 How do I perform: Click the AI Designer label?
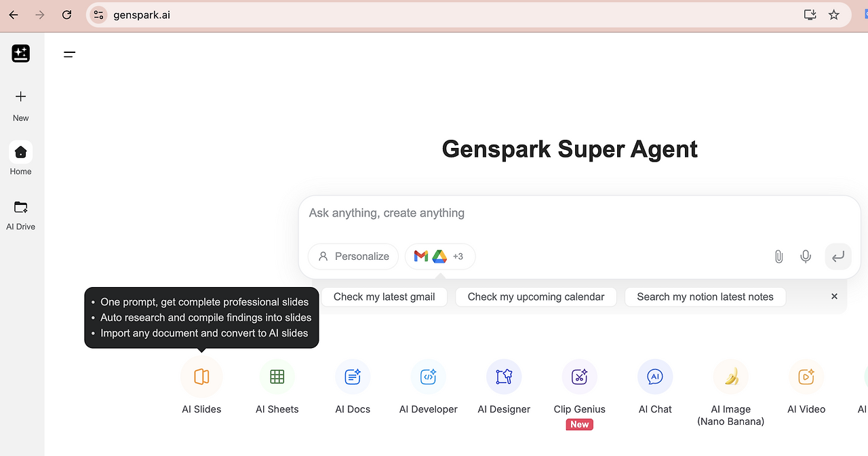pyautogui.click(x=504, y=409)
